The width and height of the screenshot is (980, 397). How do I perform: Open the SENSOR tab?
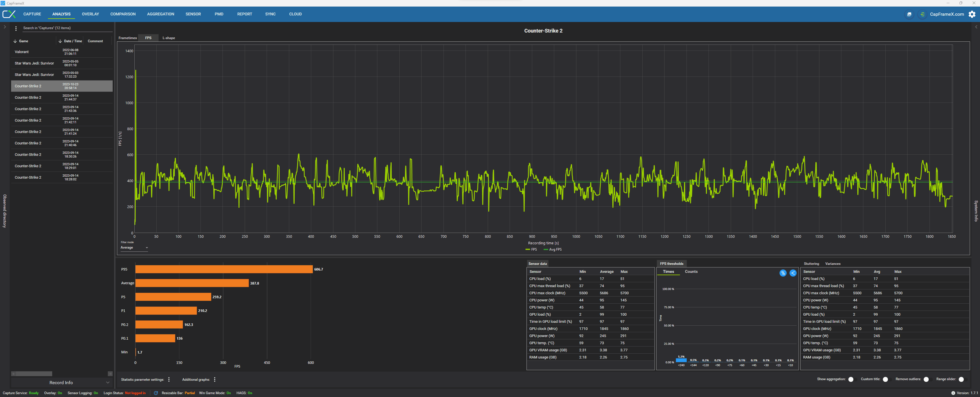pyautogui.click(x=193, y=14)
